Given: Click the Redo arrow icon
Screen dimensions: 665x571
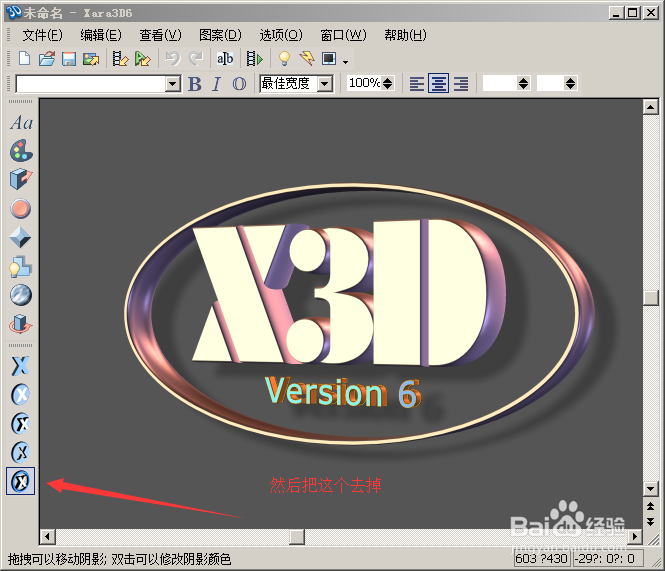Looking at the screenshot, I should (196, 59).
